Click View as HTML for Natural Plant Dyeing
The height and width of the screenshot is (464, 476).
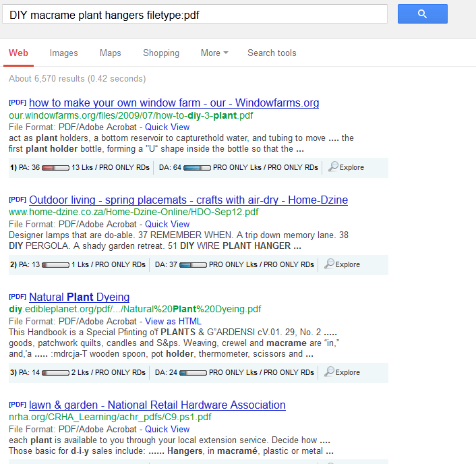coord(173,321)
